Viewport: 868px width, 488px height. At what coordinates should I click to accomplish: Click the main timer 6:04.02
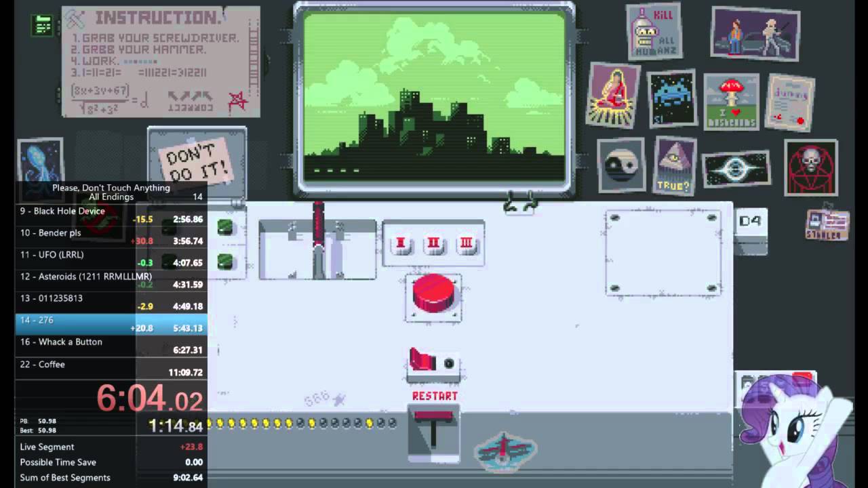pyautogui.click(x=149, y=397)
